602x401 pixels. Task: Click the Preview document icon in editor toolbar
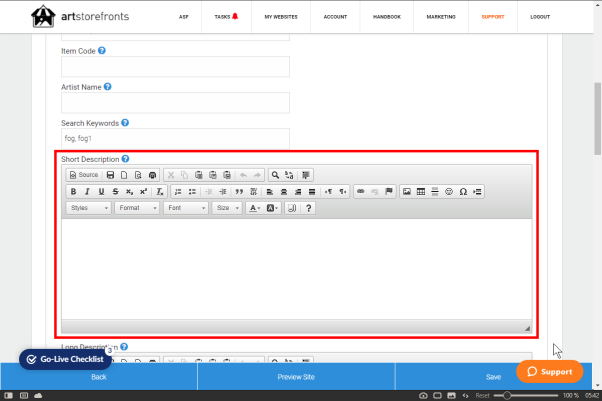point(138,175)
